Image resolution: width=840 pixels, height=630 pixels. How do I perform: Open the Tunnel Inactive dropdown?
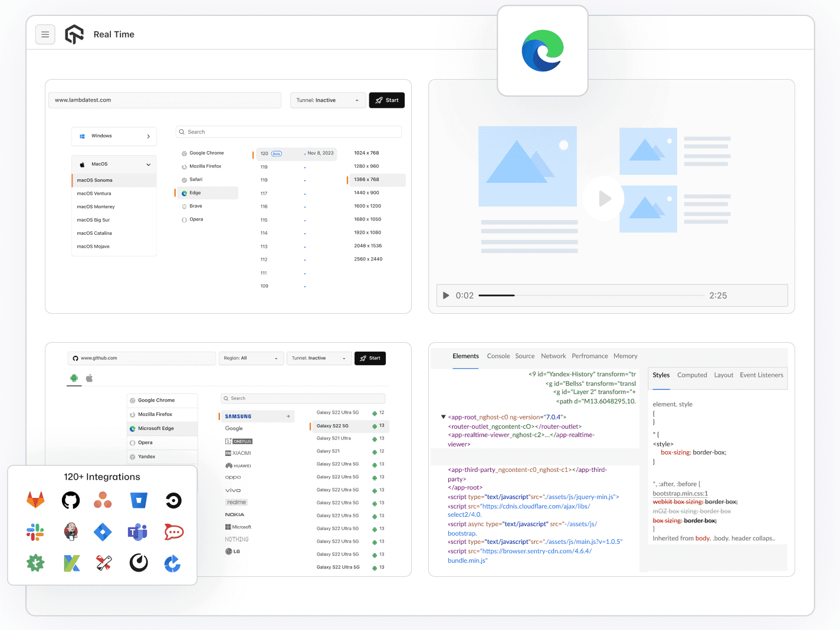tap(328, 100)
